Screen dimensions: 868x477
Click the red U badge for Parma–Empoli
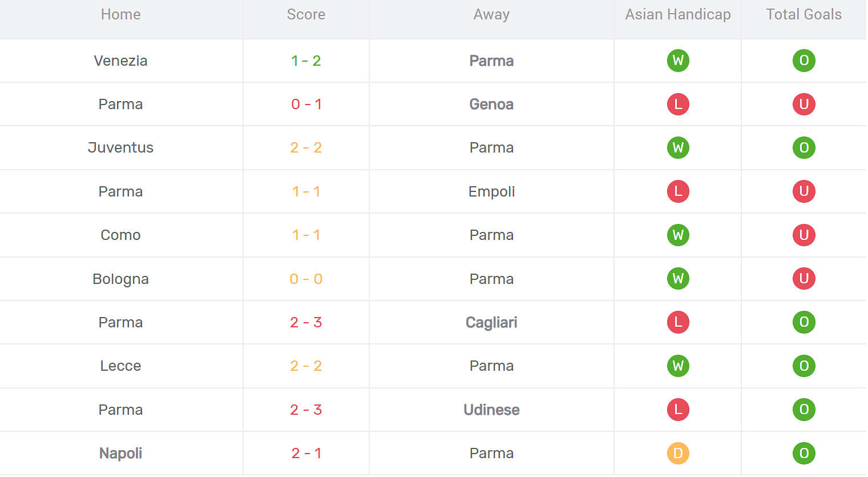(804, 191)
